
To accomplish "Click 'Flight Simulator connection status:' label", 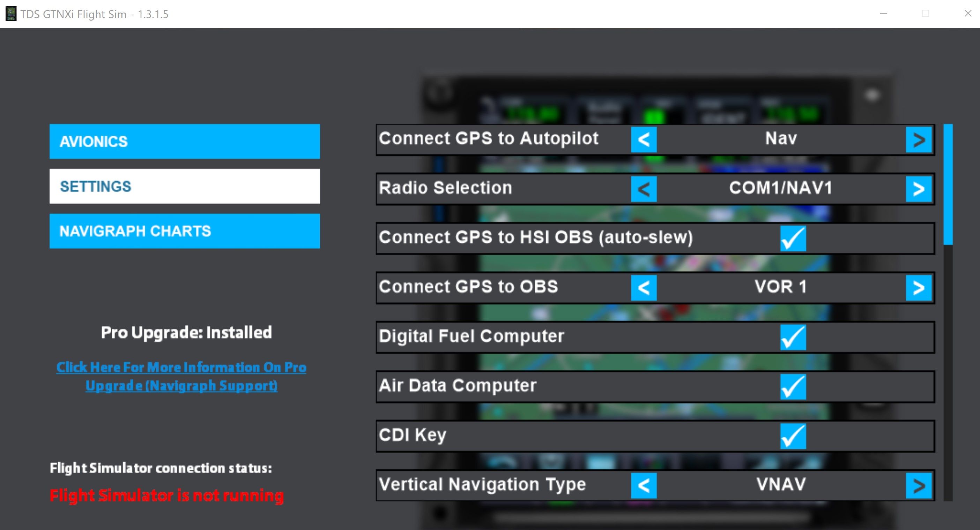I will coord(161,468).
